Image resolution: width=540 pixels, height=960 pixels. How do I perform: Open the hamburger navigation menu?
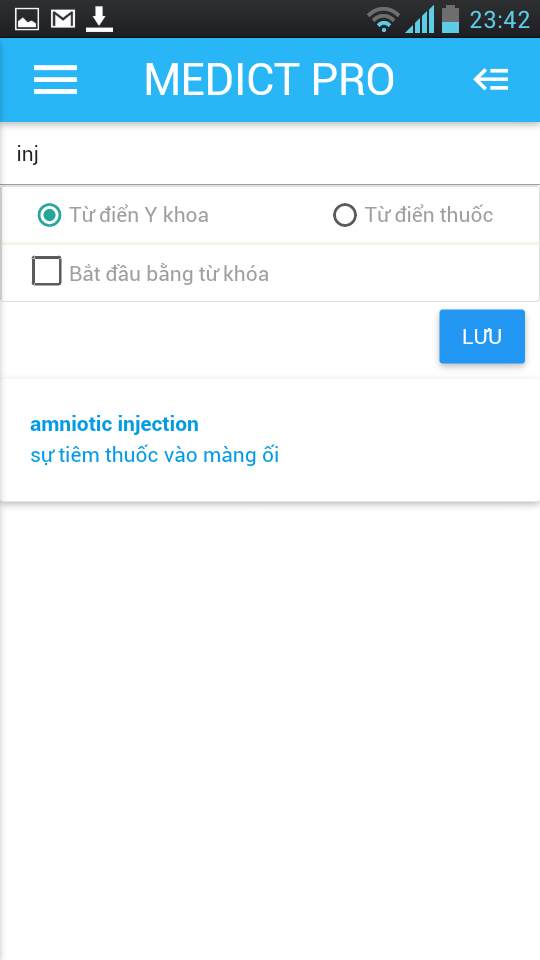click(x=55, y=80)
